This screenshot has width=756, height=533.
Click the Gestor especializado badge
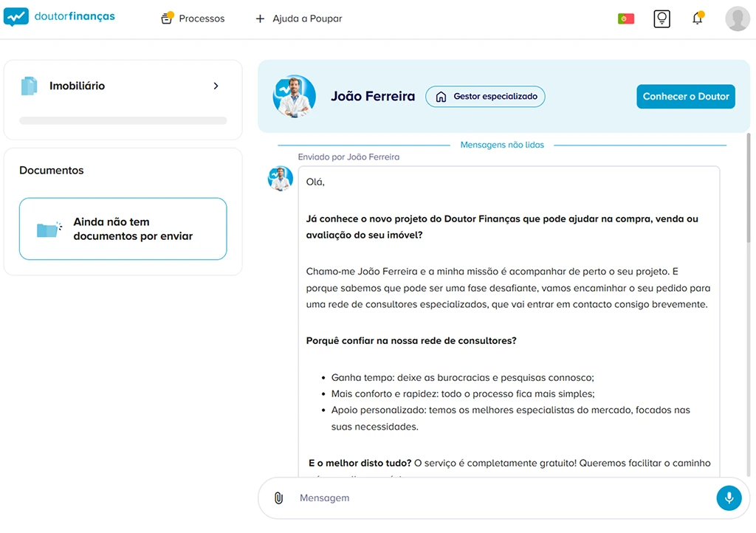(485, 97)
